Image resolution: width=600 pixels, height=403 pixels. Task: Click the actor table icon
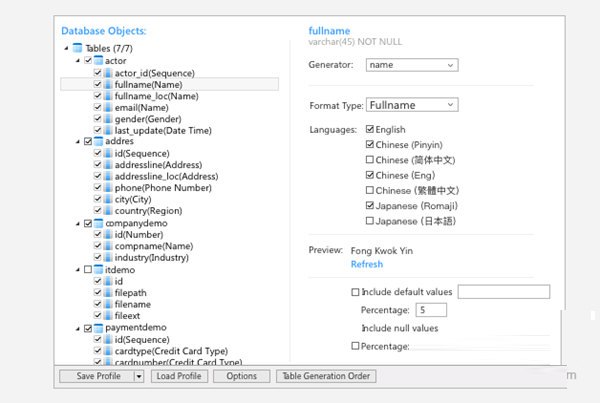tap(98, 60)
